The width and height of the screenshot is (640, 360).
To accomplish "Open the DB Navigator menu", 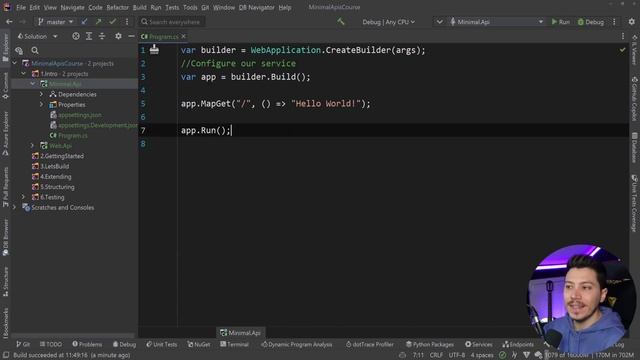I will click(x=257, y=7).
